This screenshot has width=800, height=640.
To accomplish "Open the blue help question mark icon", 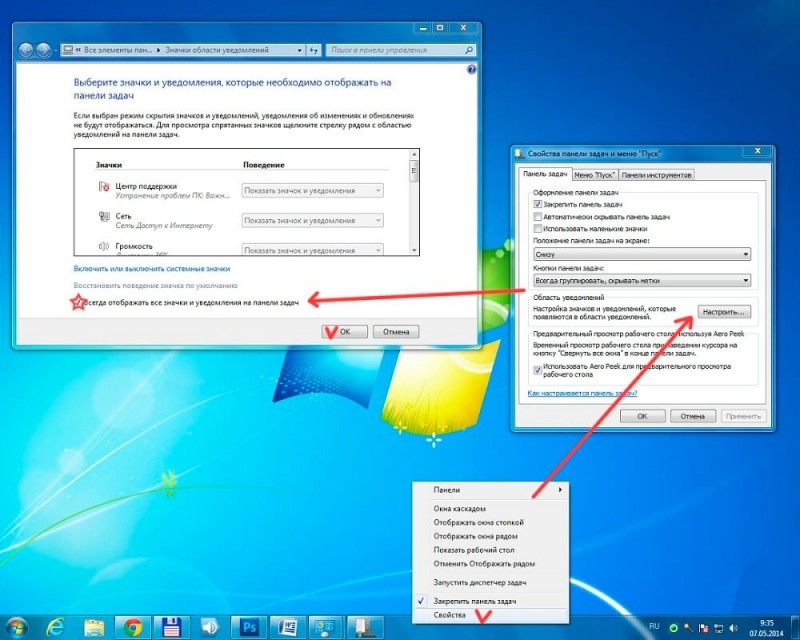I will click(x=471, y=69).
